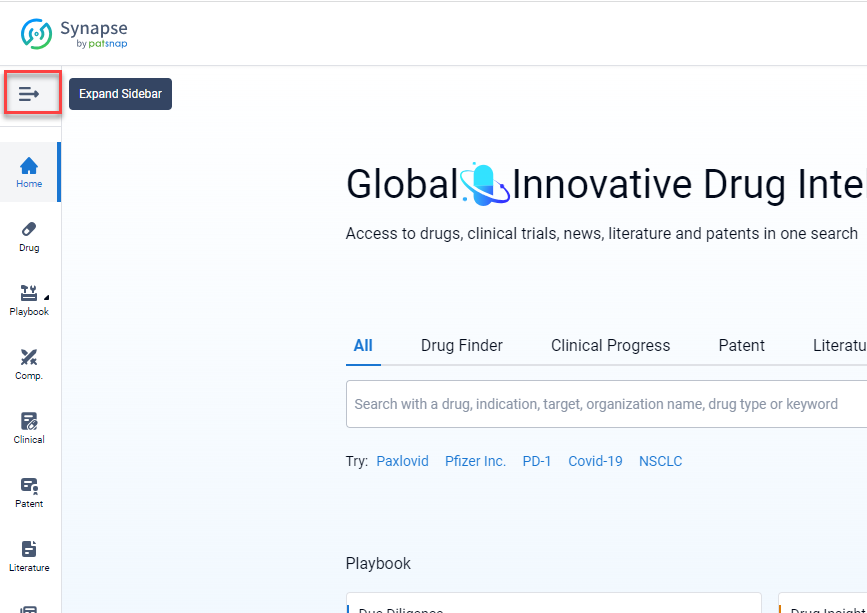Open the Clinical sidebar icon
This screenshot has width=867, height=613.
(x=29, y=428)
